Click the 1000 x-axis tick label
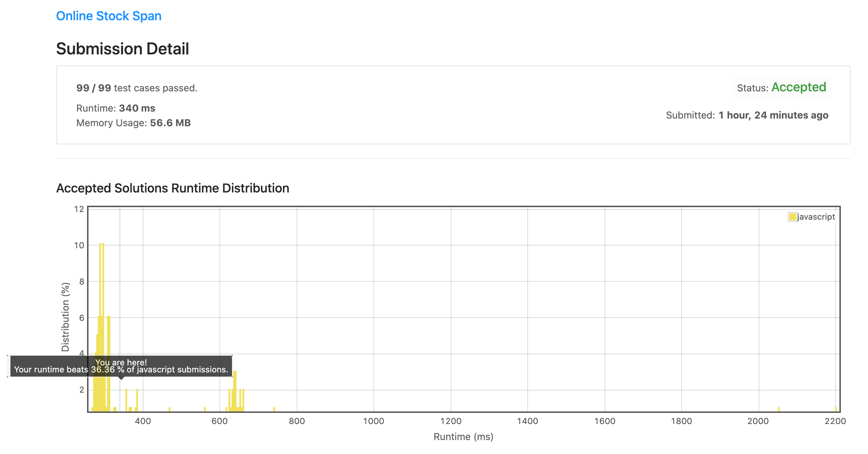The image size is (868, 454). point(373,421)
